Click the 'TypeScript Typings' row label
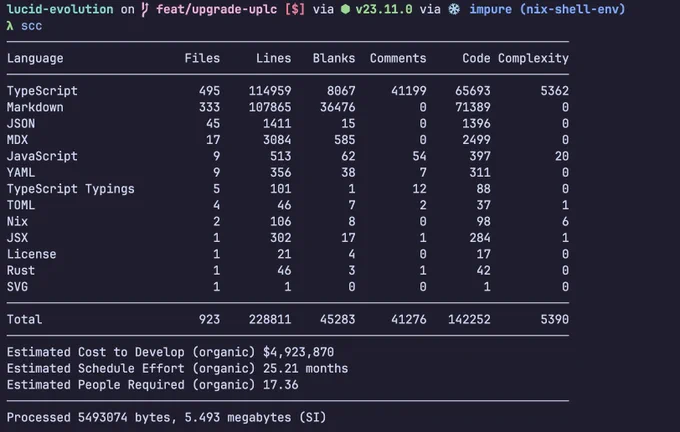 71,189
